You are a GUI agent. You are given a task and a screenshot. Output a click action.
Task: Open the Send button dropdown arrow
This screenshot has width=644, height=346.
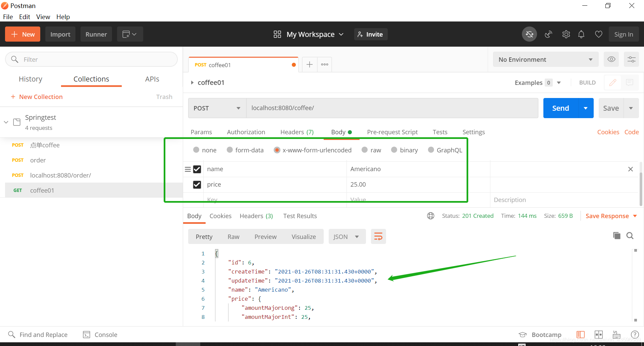(586, 108)
